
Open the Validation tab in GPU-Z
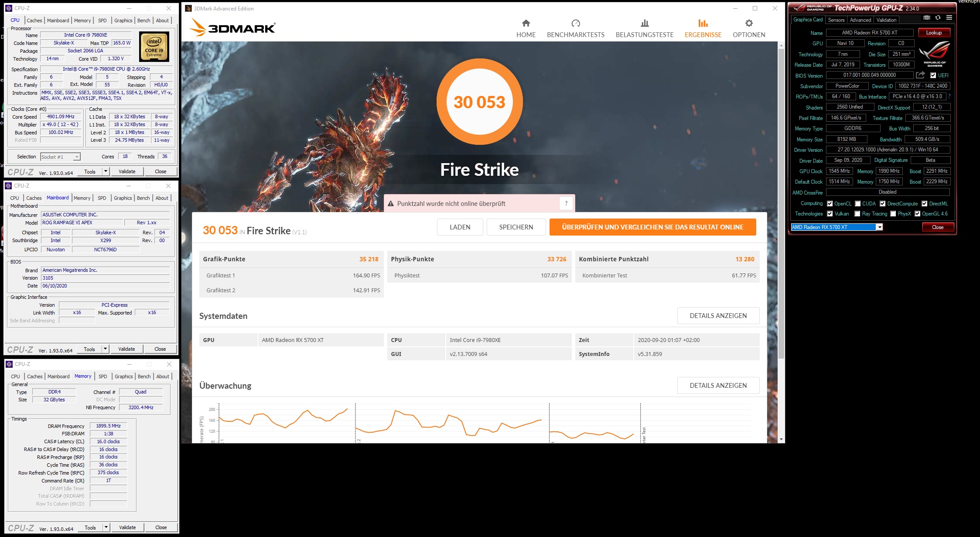point(887,20)
